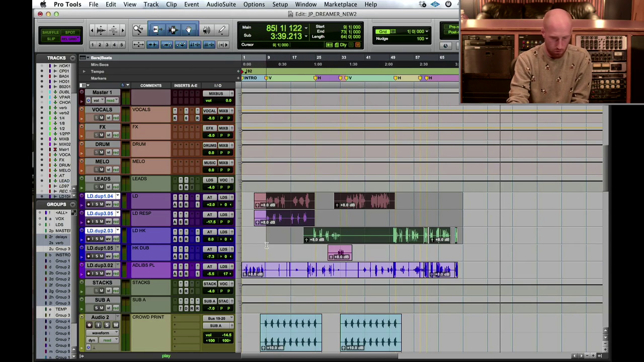Open Main counter format dropdown
Image resolution: width=644 pixels, height=362 pixels.
point(306,29)
